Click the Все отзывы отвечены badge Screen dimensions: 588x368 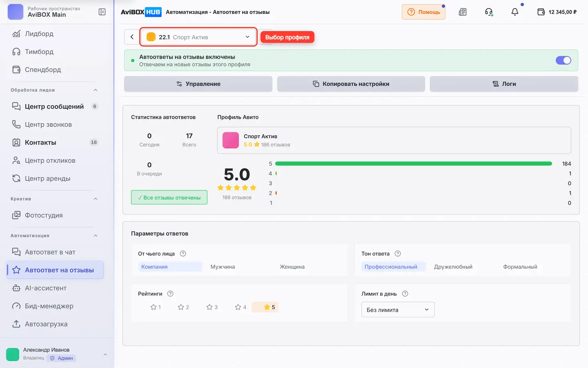pyautogui.click(x=169, y=197)
